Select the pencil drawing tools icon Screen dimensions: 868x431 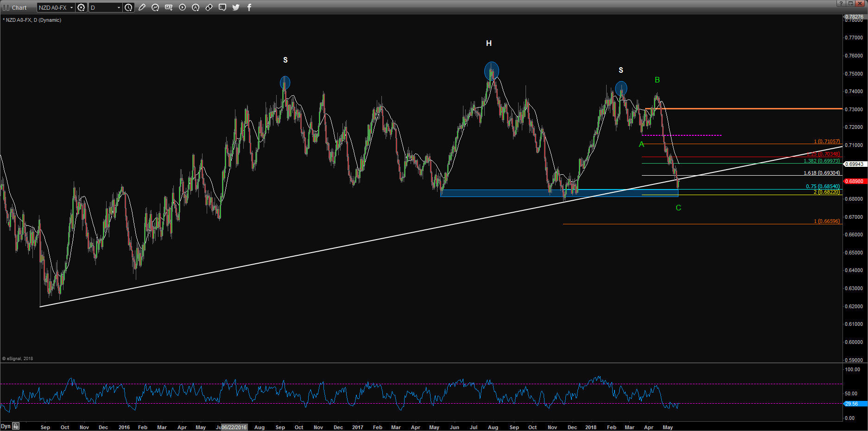click(x=142, y=7)
